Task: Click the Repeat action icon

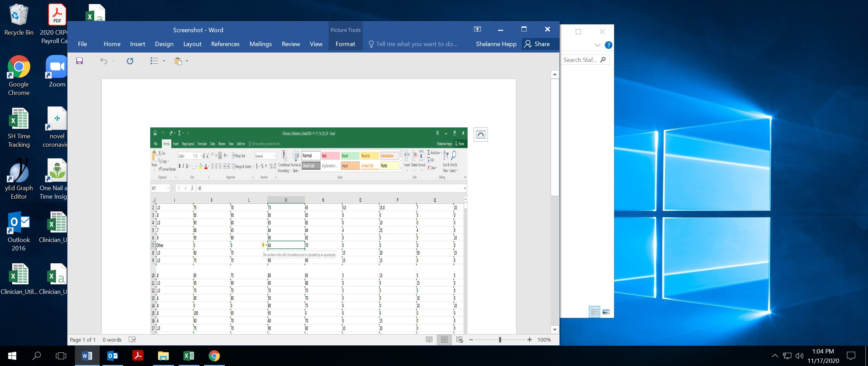Action: click(x=130, y=61)
